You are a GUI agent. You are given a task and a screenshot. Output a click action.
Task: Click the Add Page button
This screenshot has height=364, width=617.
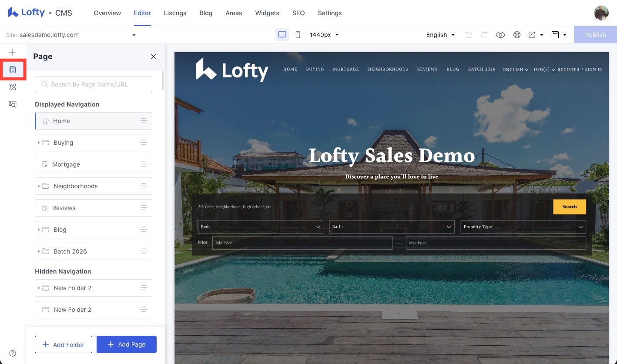click(126, 344)
